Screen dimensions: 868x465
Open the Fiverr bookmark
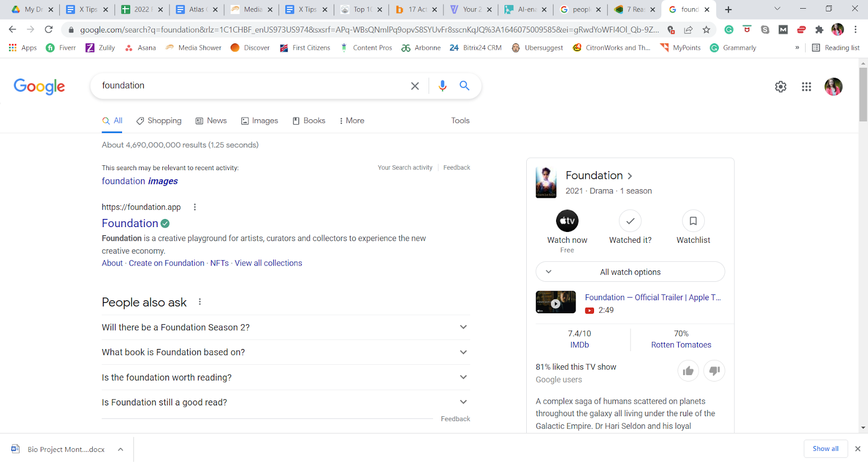point(61,48)
